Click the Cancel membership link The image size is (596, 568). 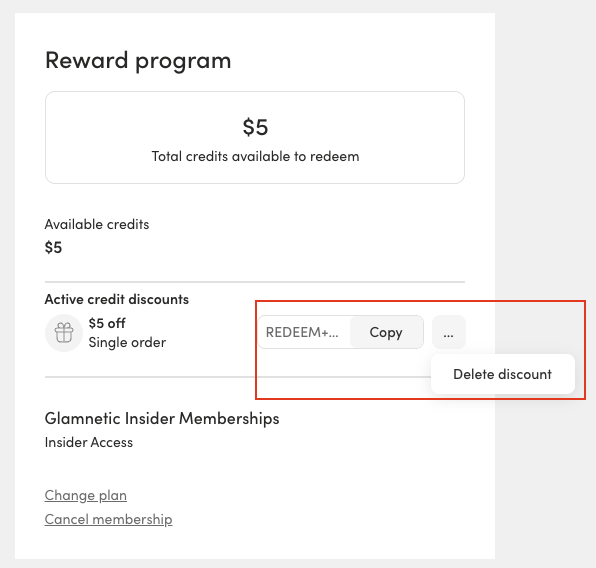[108, 519]
